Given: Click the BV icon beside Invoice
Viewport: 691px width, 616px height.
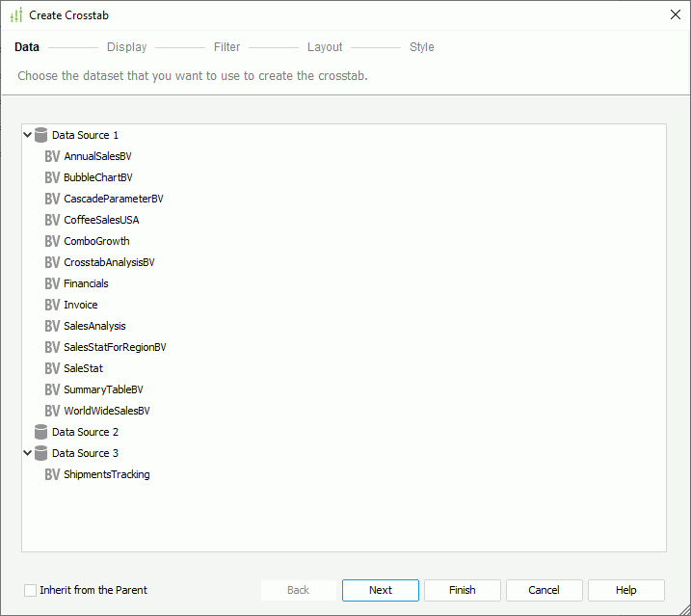Looking at the screenshot, I should click(52, 305).
